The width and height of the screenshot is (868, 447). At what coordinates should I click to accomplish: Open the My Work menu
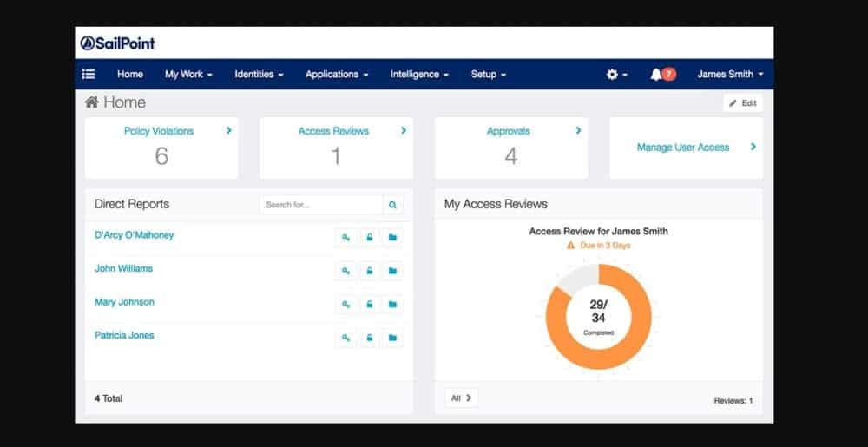188,75
